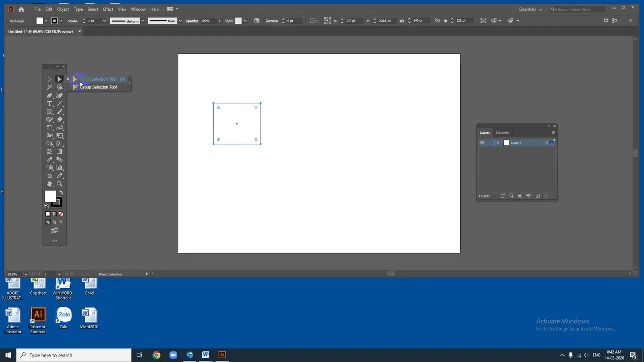Image resolution: width=644 pixels, height=362 pixels.
Task: Click underlined Stroke link in control bar
Action: 73,21
